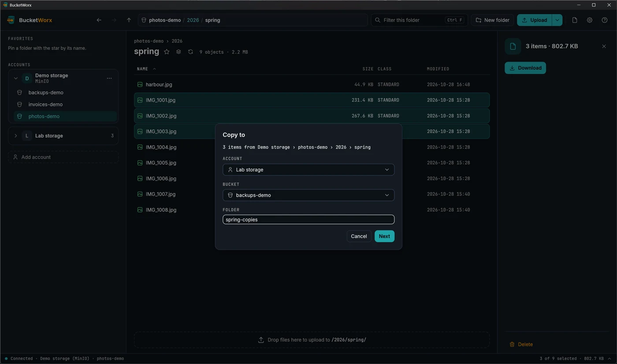This screenshot has width=617, height=364.
Task: Open the Account dropdown showing Lab storage
Action: (308, 170)
